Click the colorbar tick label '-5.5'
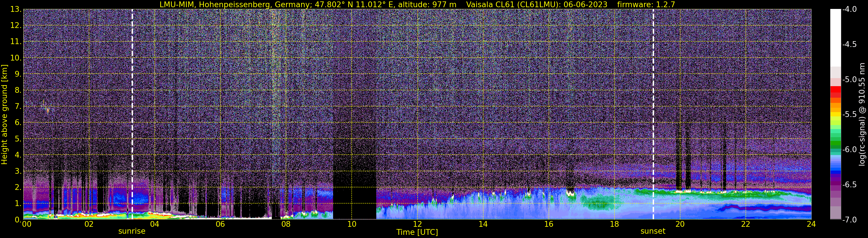Viewport: 868px width, 238px height. (x=849, y=114)
